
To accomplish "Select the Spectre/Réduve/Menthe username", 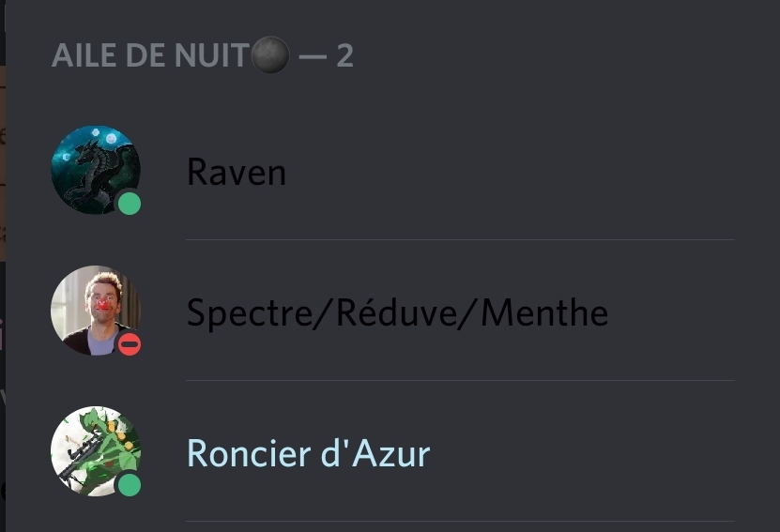I will click(x=397, y=312).
